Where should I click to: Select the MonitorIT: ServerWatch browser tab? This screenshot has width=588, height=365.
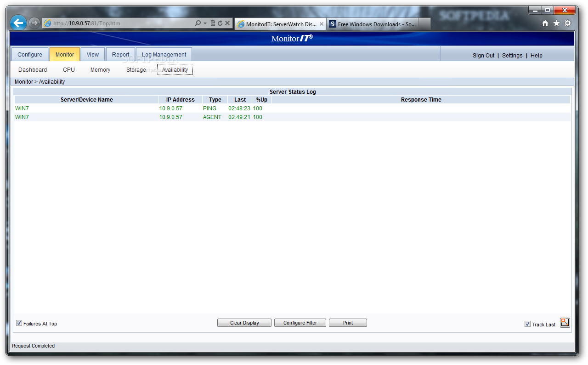pos(280,24)
